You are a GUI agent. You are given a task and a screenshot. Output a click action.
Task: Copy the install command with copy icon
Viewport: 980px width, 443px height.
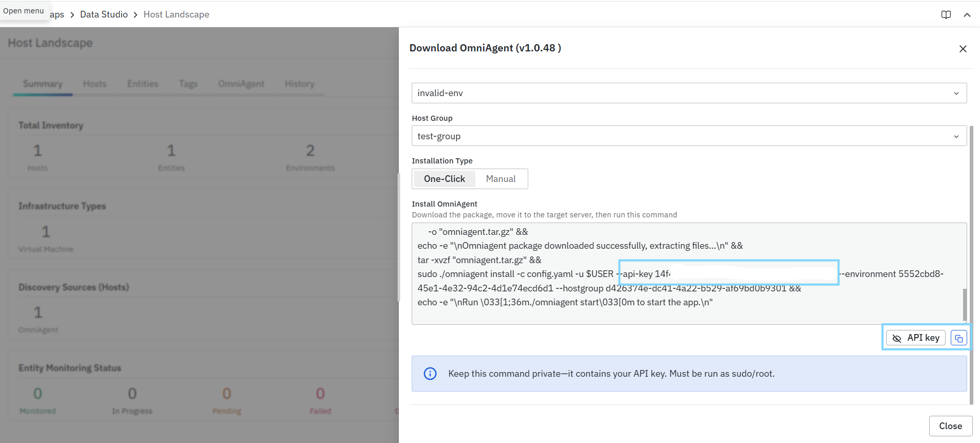959,338
